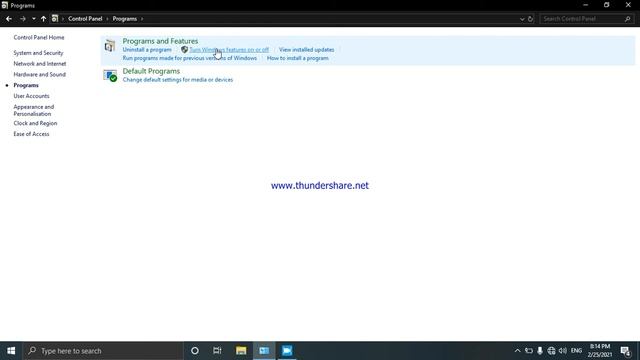Open Ease of Access category
Screen dimensions: 640x360
[31, 134]
